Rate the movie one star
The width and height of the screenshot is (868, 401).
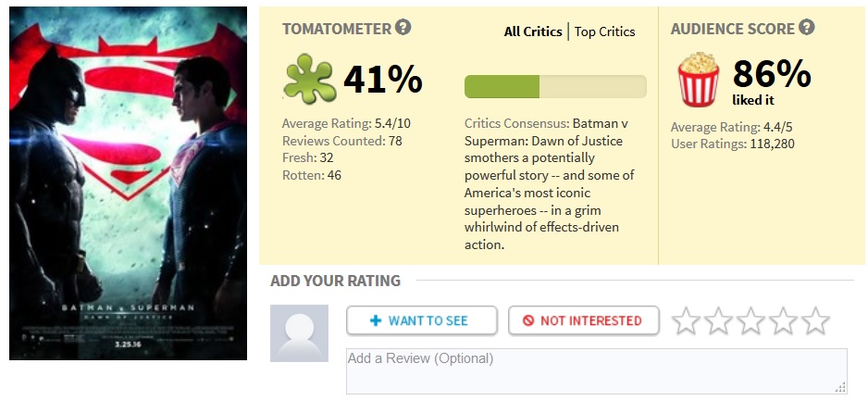click(686, 321)
